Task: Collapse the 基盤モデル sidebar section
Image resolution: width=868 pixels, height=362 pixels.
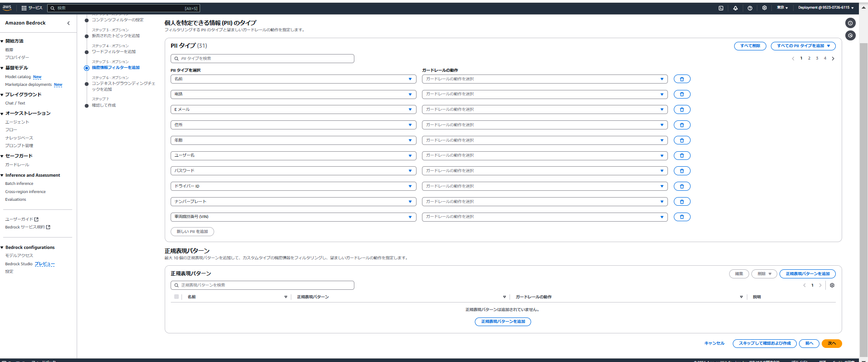Action: (2, 68)
